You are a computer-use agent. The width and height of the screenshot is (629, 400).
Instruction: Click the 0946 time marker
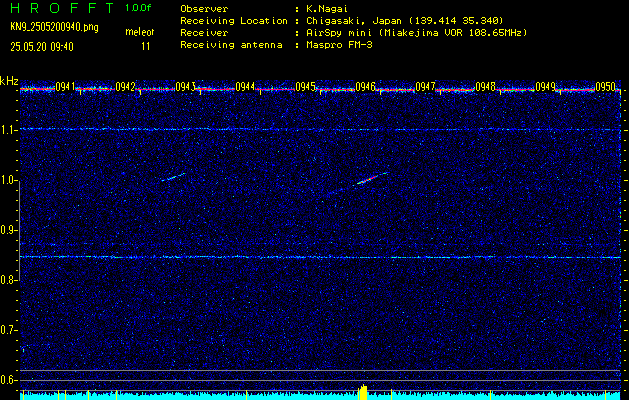point(365,86)
